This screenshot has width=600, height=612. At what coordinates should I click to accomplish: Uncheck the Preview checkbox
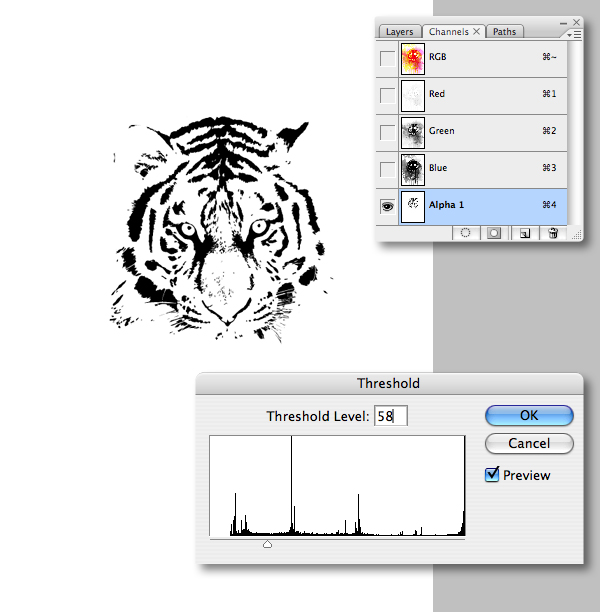pyautogui.click(x=492, y=474)
